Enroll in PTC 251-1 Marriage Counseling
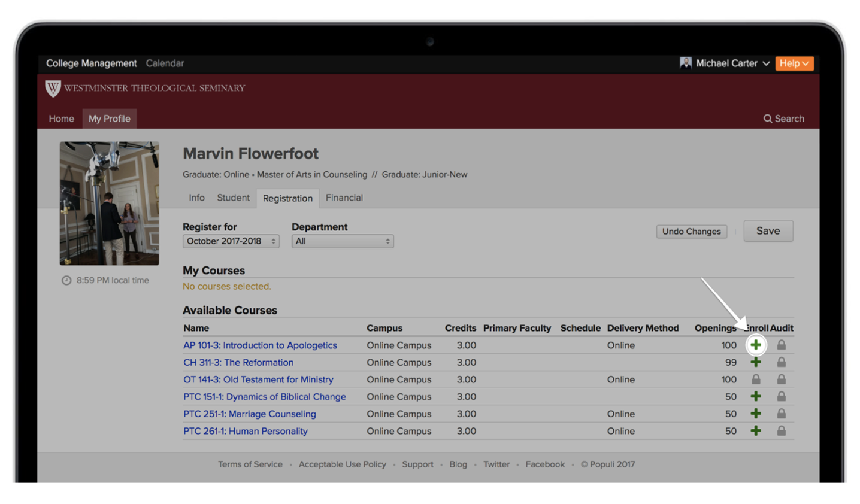Image resolution: width=860 pixels, height=504 pixels. (756, 414)
